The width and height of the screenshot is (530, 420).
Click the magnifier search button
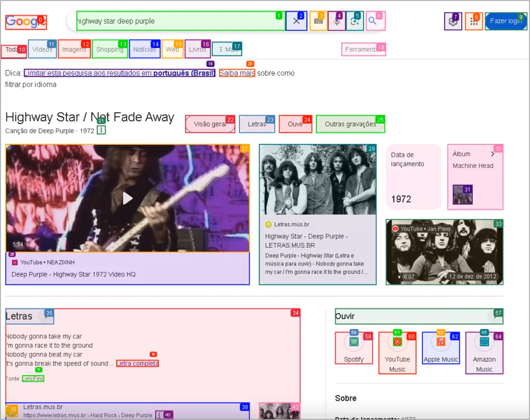pos(375,21)
